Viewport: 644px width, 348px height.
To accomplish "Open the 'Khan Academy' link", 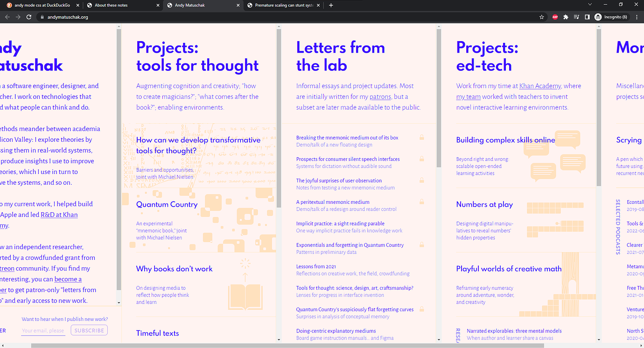I will [540, 85].
